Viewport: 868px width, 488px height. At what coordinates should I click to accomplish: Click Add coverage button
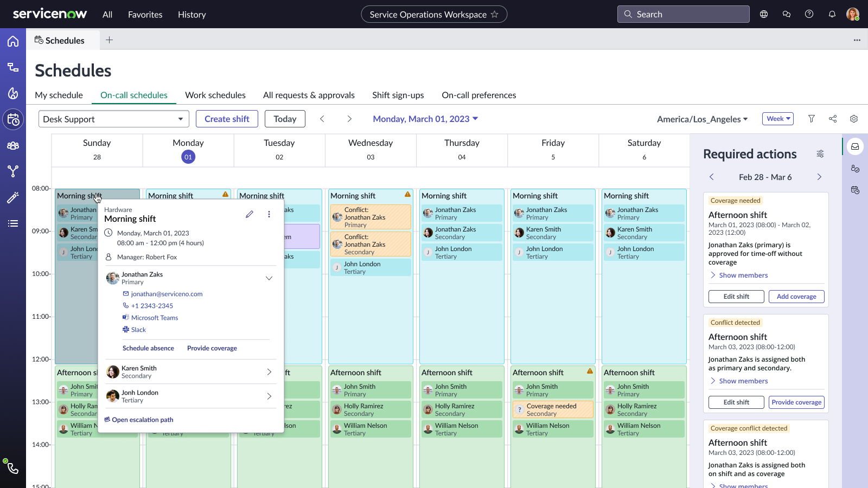[x=796, y=297]
